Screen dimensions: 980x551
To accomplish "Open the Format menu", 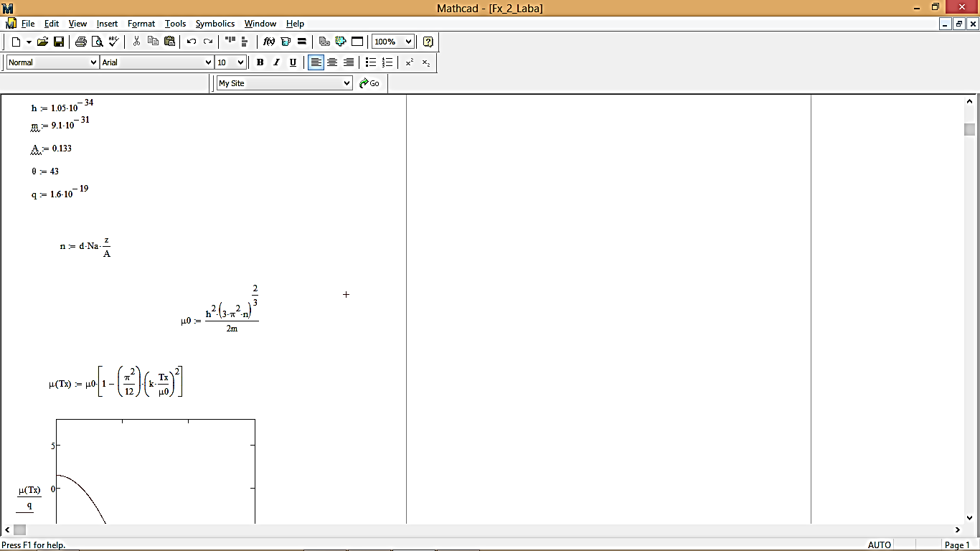I will coord(141,24).
